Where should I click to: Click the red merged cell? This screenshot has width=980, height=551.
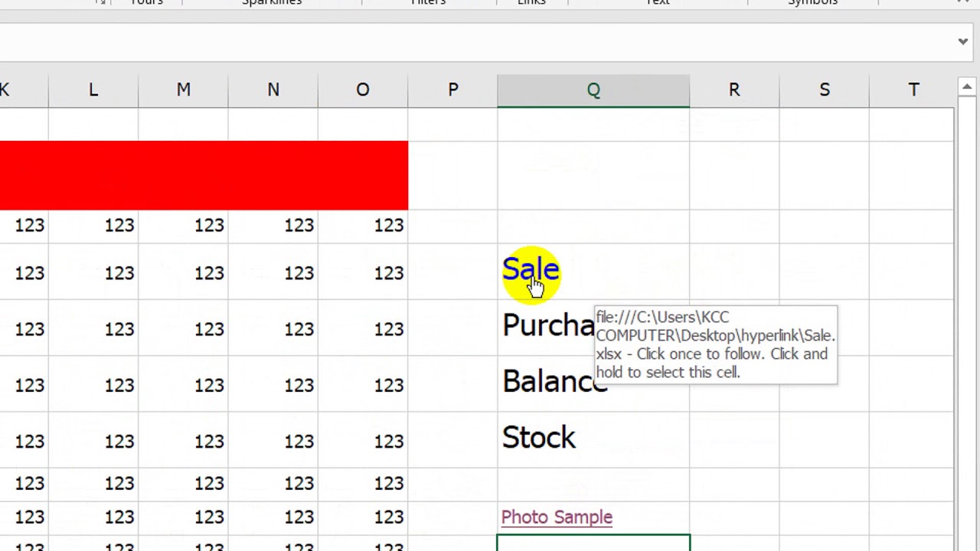click(x=204, y=175)
